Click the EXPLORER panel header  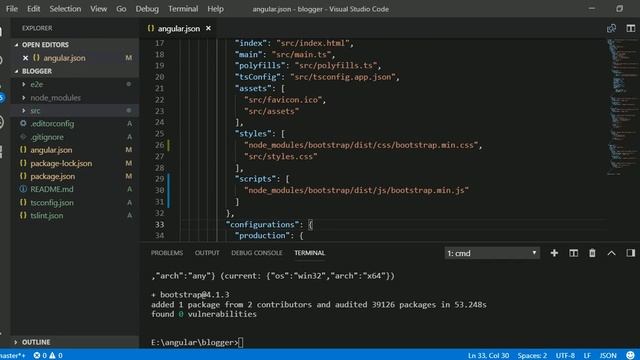[37, 28]
